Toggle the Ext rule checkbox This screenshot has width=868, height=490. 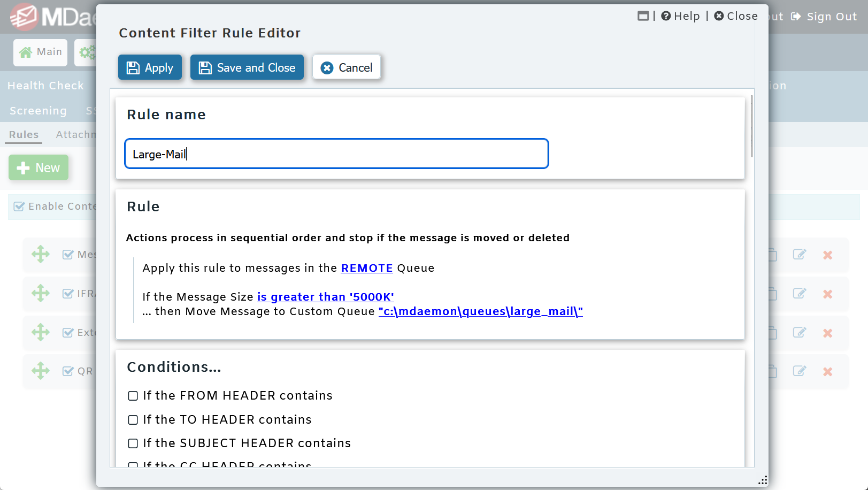[x=68, y=333]
